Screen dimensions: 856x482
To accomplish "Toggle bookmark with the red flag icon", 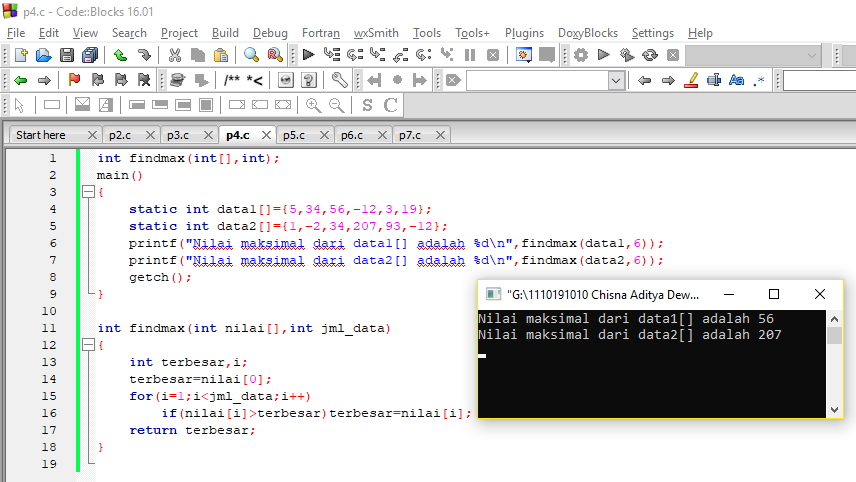I will 74,80.
